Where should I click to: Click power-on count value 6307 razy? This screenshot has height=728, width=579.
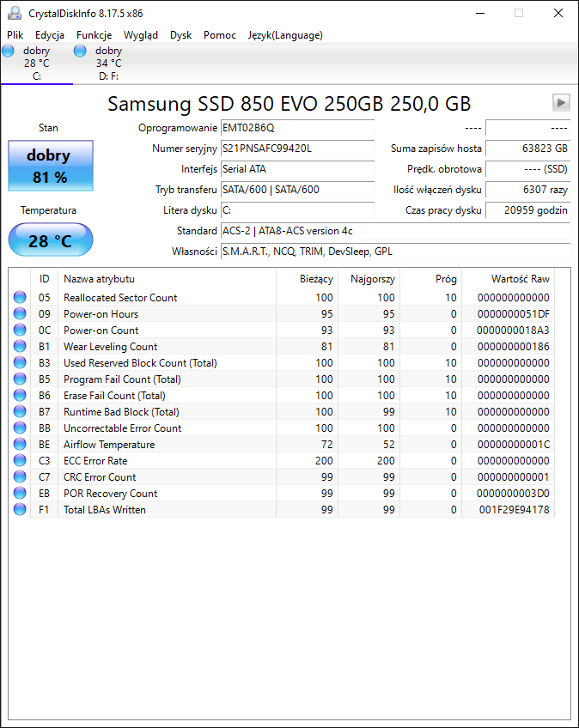click(527, 190)
